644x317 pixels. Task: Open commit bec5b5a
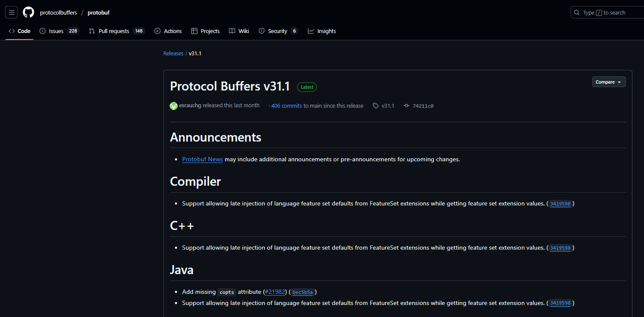click(303, 292)
